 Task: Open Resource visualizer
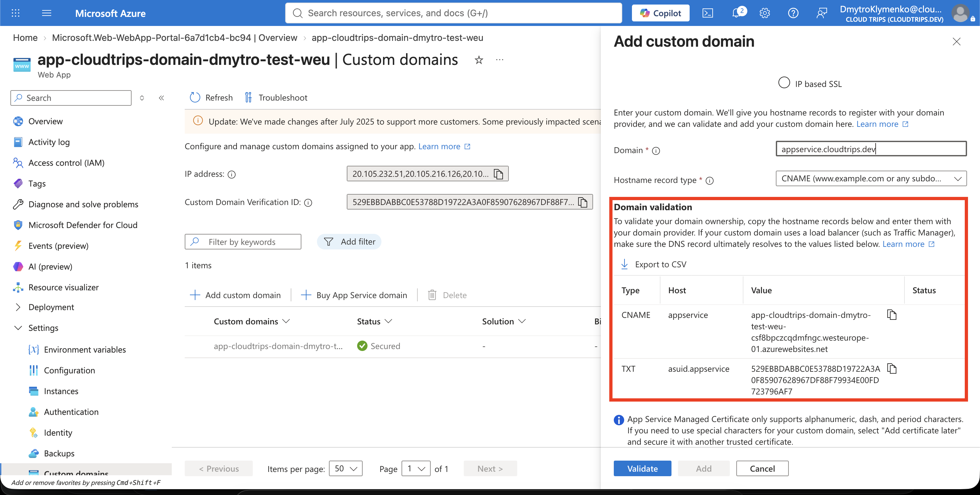[64, 287]
